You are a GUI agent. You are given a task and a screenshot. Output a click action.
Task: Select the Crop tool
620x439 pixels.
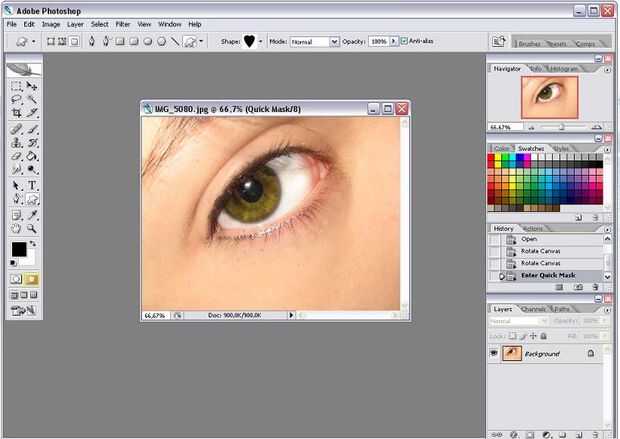click(x=16, y=113)
